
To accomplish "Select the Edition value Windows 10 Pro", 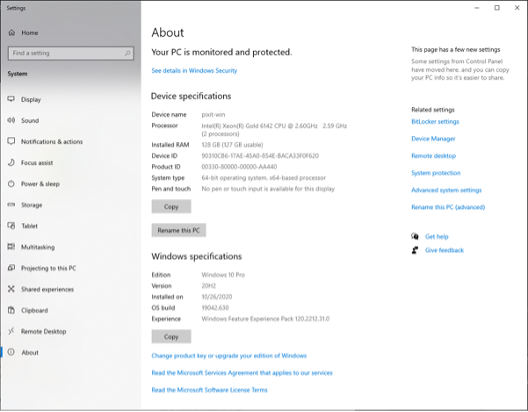I will click(x=223, y=275).
